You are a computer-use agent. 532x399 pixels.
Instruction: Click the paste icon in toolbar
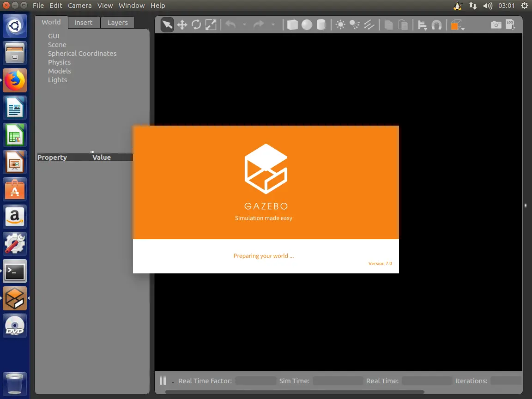click(x=403, y=25)
